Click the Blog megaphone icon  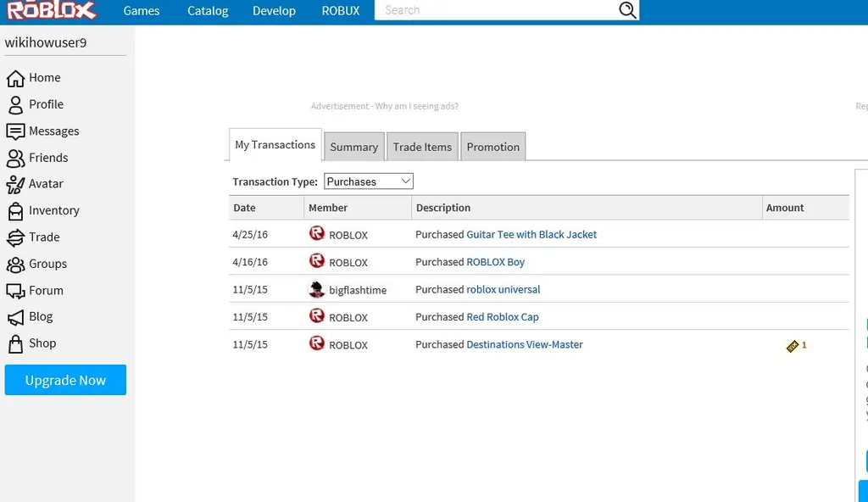[x=15, y=317]
